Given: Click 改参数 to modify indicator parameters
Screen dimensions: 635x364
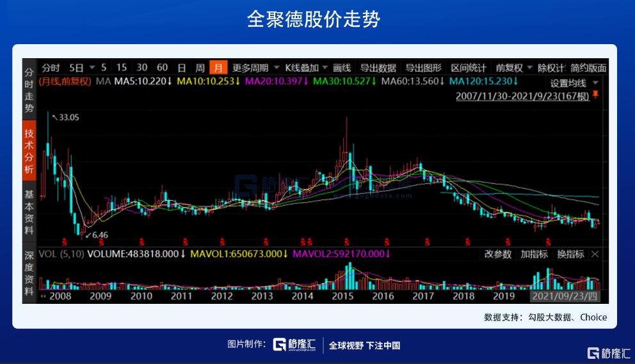Looking at the screenshot, I should (x=498, y=254).
